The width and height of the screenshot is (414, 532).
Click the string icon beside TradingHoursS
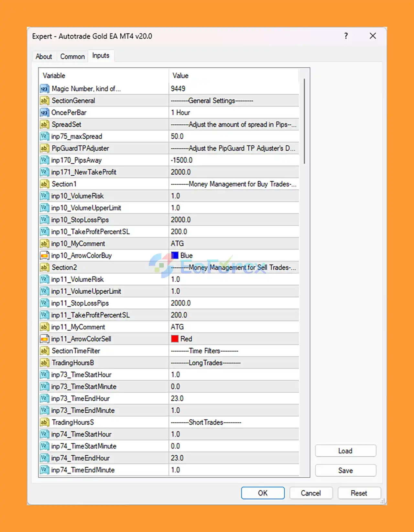click(44, 422)
